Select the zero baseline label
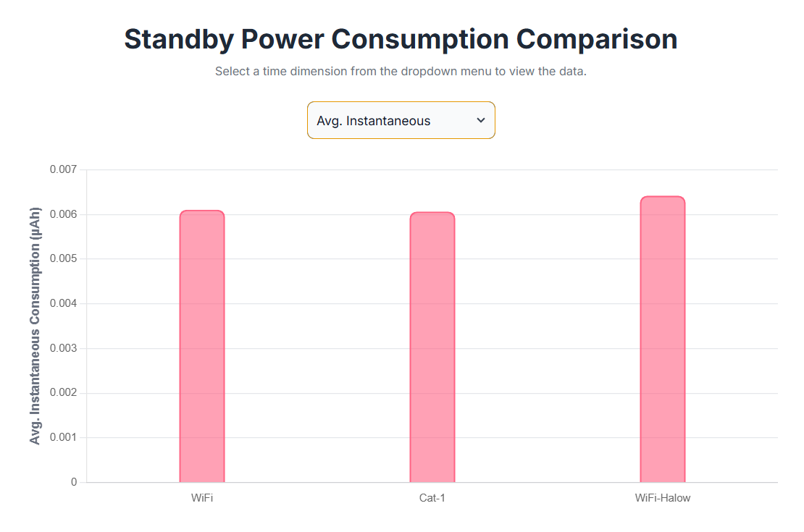This screenshot has height=532, width=804. click(72, 481)
